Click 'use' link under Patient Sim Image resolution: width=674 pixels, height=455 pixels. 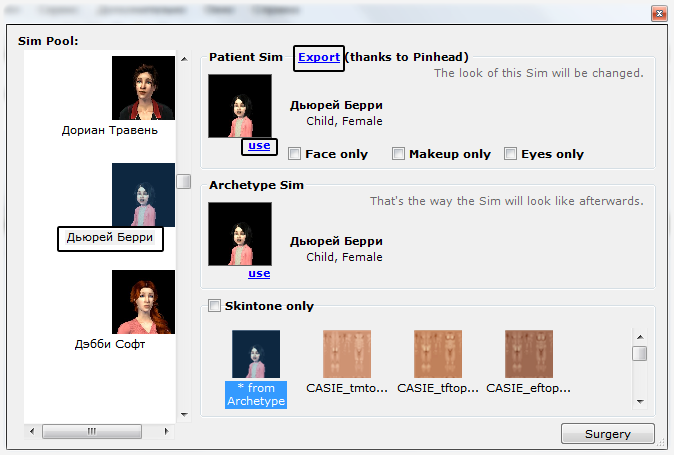259,146
